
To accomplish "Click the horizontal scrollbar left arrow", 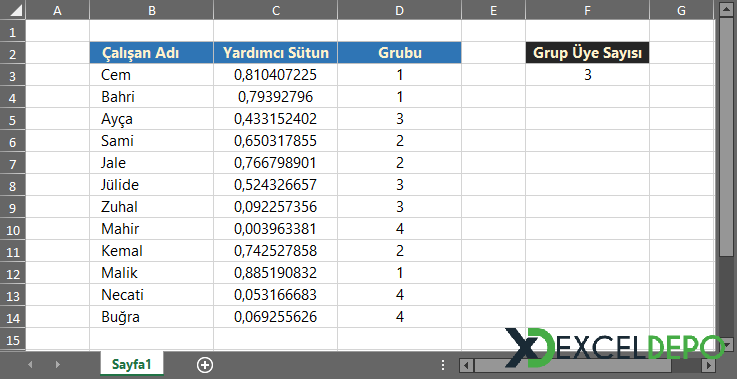I will (466, 365).
